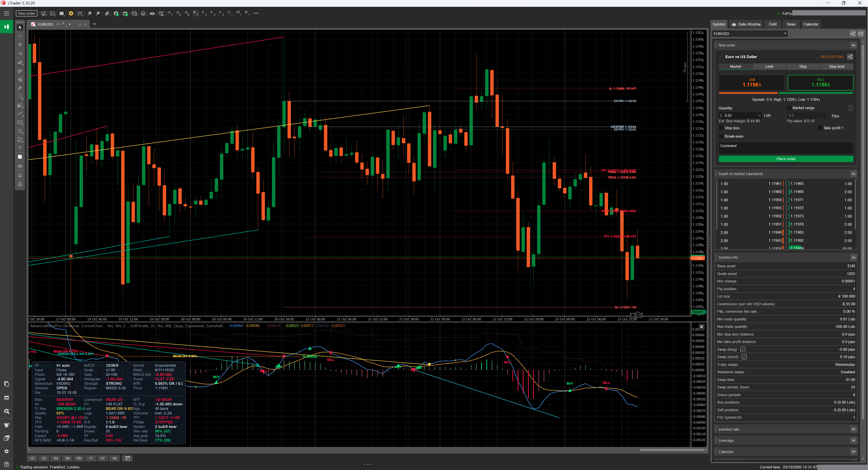Open quantity lots dropdown arrow
This screenshot has width=868, height=470.
(x=760, y=115)
